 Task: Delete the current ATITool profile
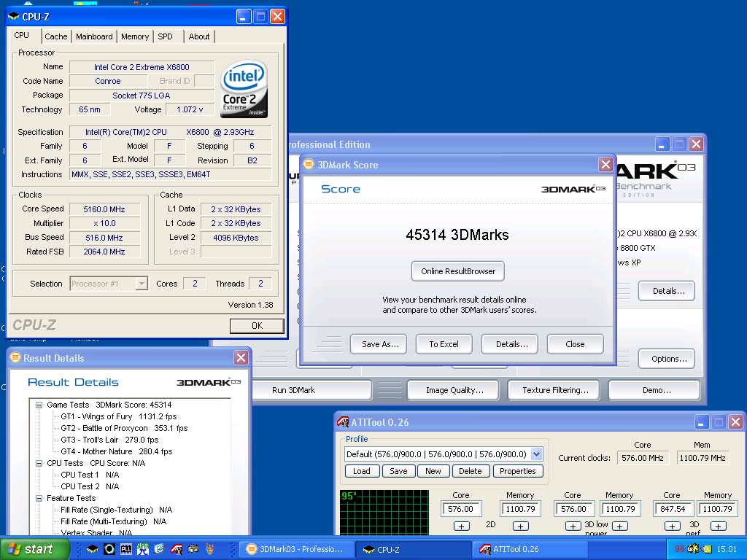coord(471,471)
